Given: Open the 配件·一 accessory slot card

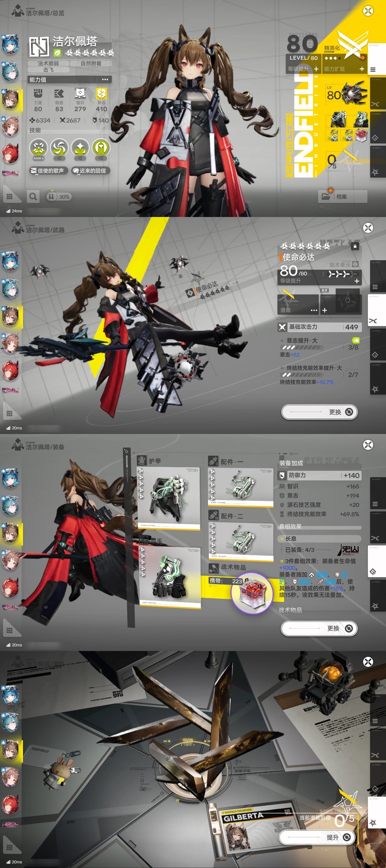Looking at the screenshot, I should click(241, 487).
